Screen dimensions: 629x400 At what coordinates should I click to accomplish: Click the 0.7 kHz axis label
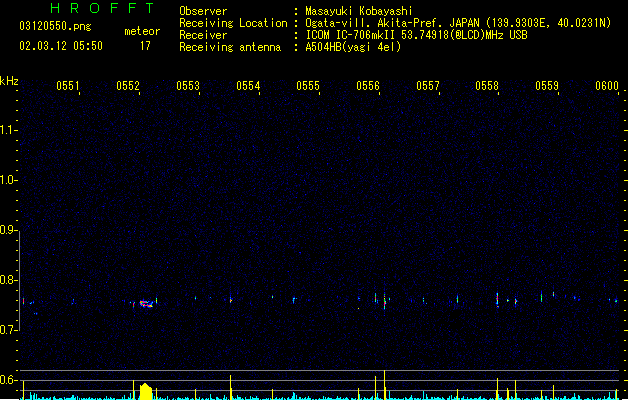pyautogui.click(x=8, y=330)
